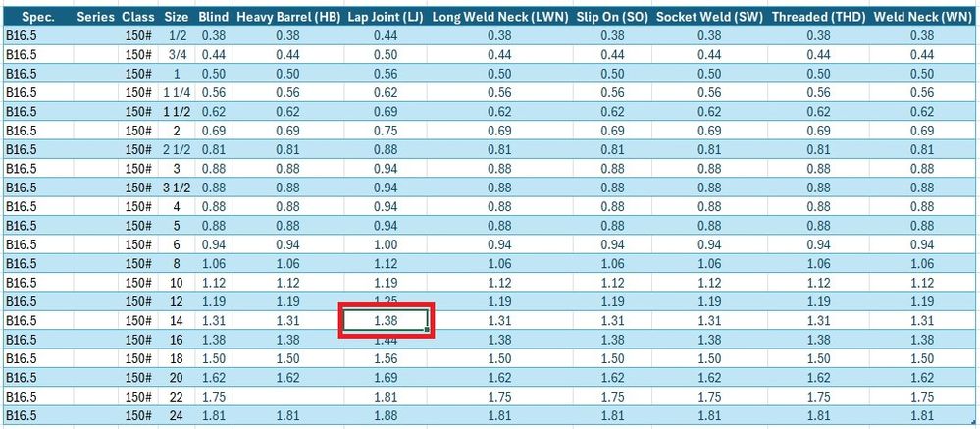Click the Size cell reading 1/2
Screen dimensions: 980x429
click(x=177, y=35)
